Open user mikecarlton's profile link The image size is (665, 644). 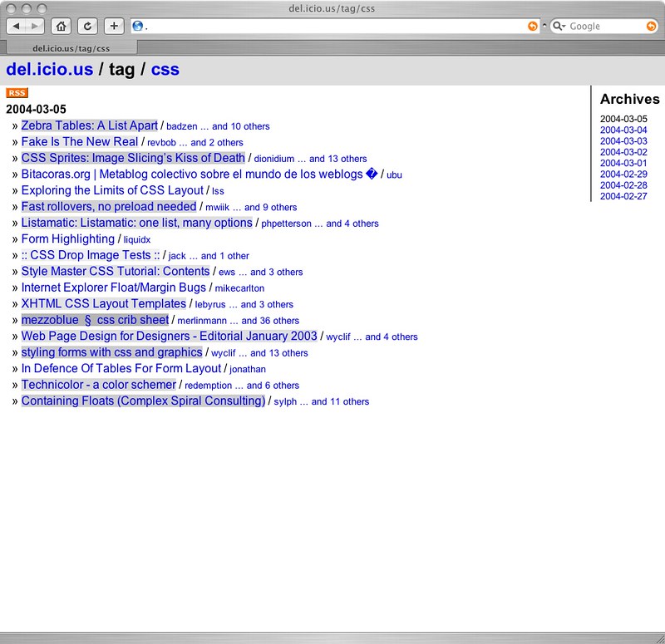point(239,288)
